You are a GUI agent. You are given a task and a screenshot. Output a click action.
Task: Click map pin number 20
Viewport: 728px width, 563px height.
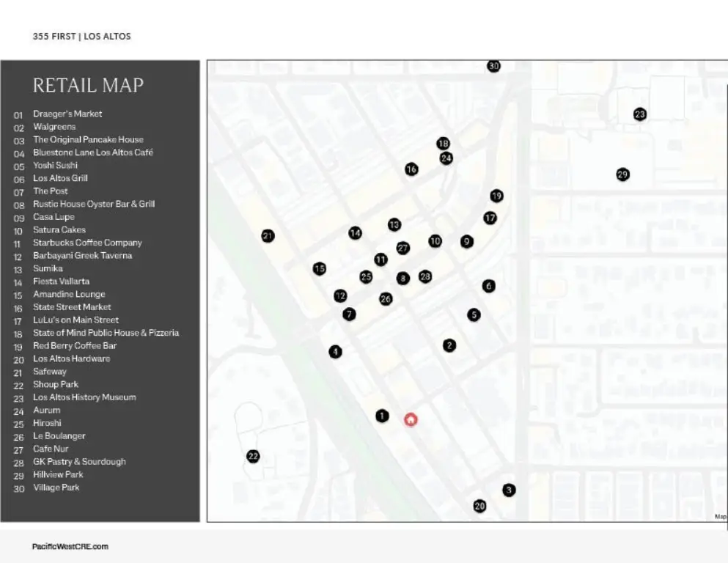(x=479, y=506)
